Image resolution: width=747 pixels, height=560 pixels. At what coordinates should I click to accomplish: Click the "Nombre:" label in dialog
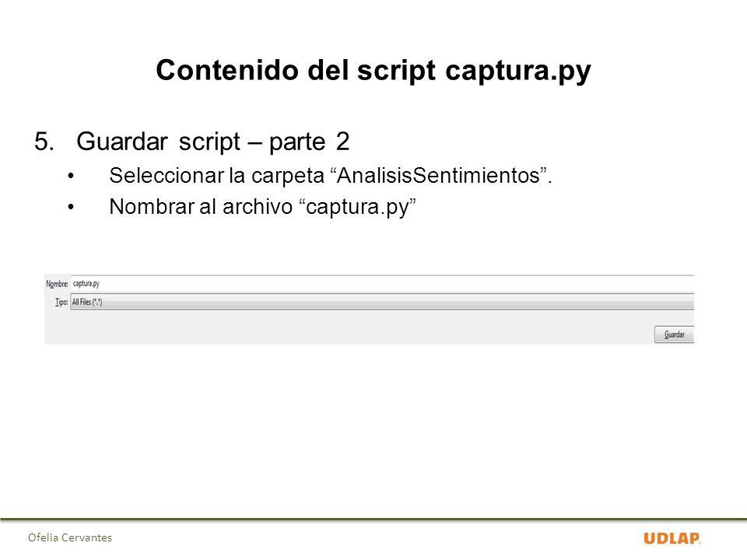pos(57,284)
